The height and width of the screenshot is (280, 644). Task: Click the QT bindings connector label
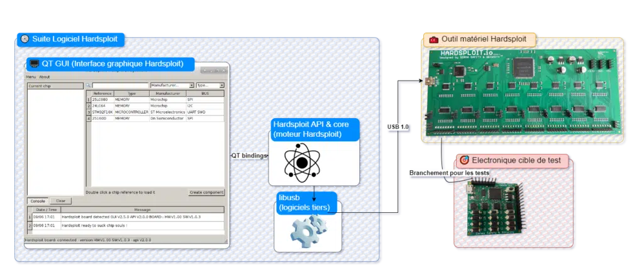pyautogui.click(x=249, y=156)
